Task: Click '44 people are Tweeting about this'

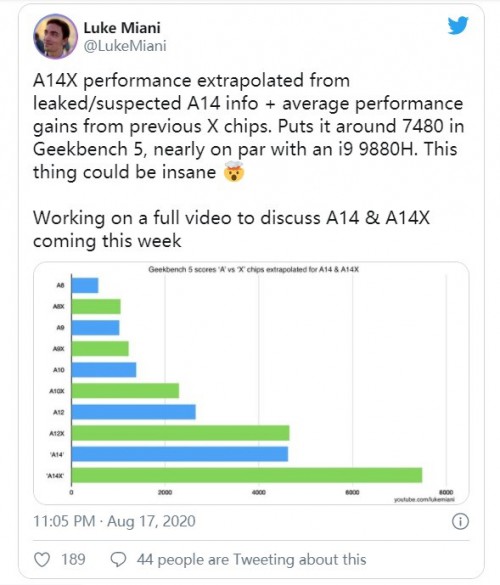Action: 251,560
